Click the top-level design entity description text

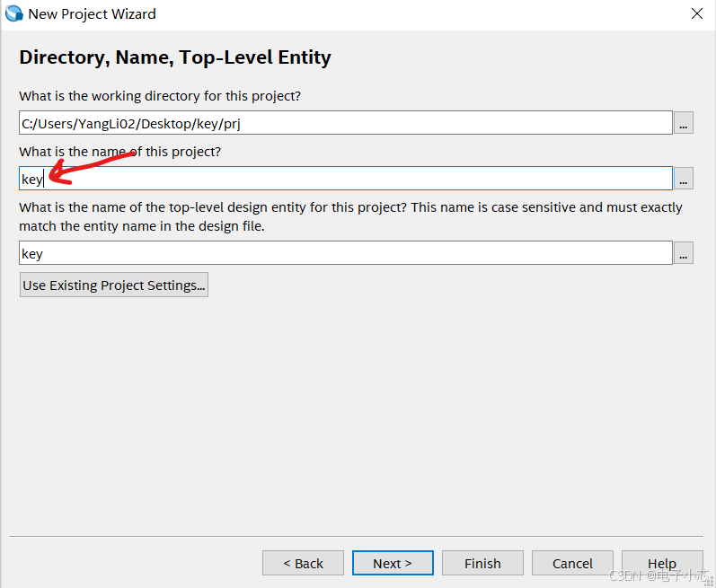350,216
